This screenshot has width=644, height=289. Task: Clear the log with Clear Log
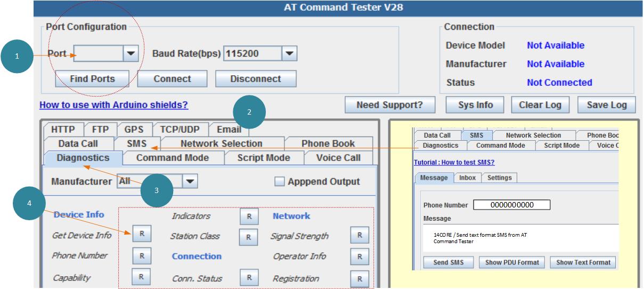[540, 105]
